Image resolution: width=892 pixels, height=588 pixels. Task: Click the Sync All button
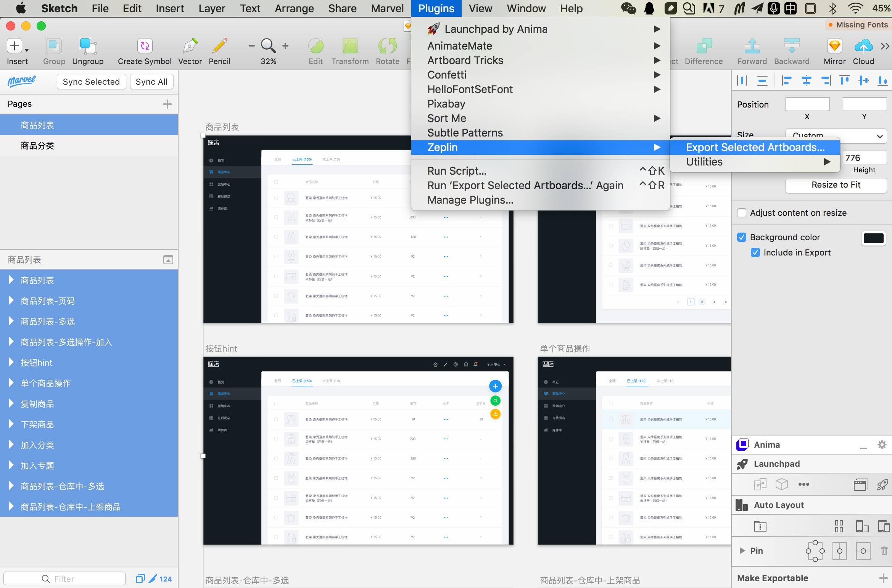click(151, 81)
